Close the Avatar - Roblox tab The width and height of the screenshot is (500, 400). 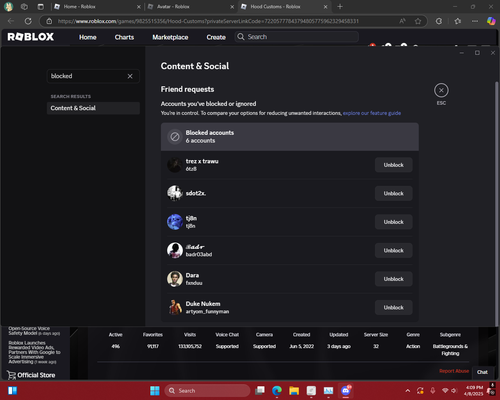click(232, 7)
